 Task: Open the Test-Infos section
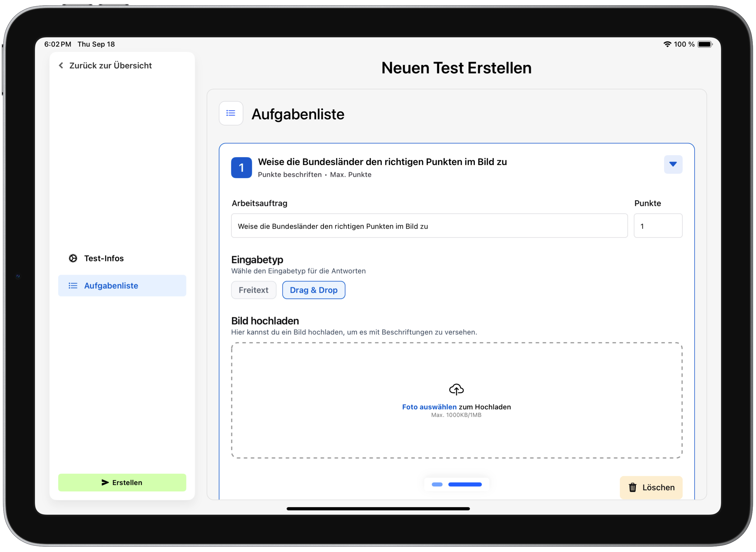pos(104,258)
